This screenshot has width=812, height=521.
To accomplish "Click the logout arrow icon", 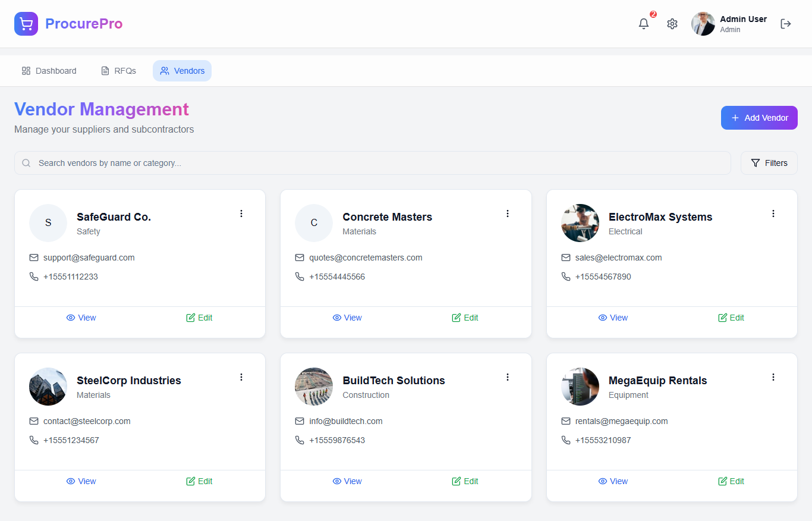I will click(786, 24).
